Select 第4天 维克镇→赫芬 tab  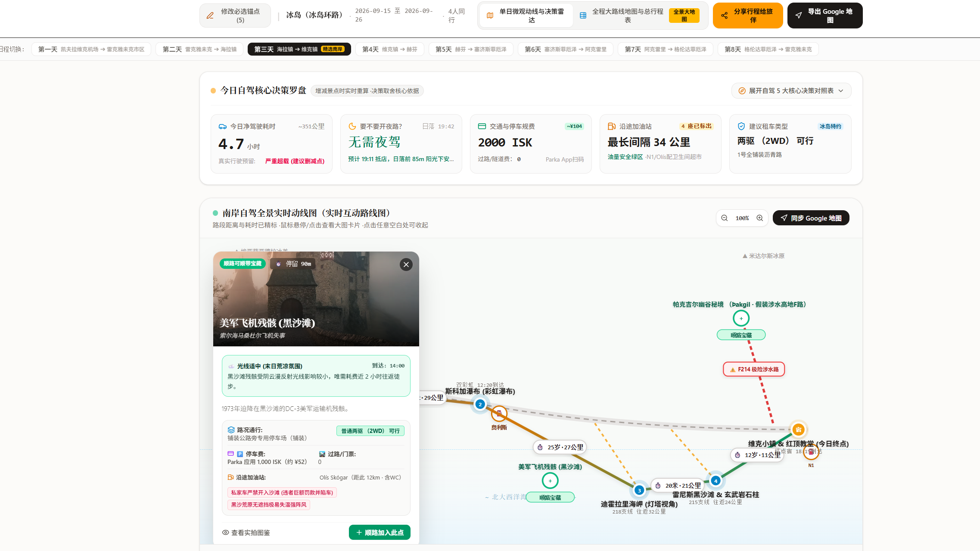[x=389, y=49]
